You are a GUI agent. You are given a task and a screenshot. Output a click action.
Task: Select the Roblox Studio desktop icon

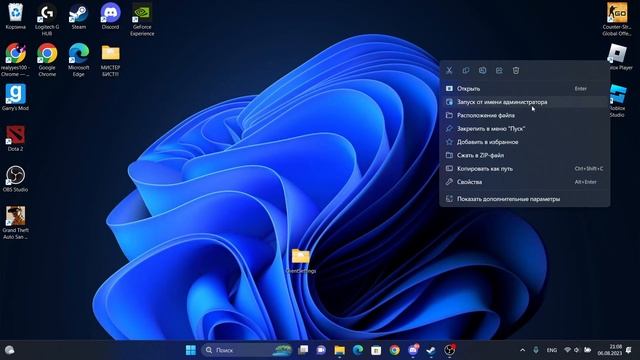(617, 100)
